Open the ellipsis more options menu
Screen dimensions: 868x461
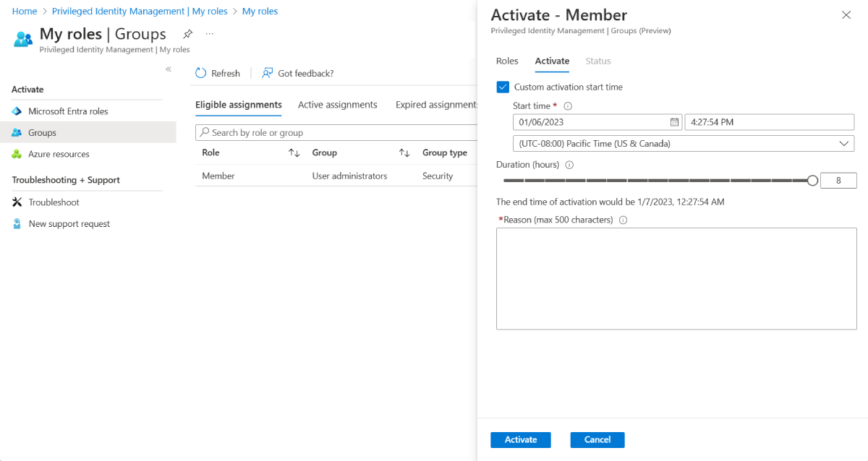pos(209,34)
